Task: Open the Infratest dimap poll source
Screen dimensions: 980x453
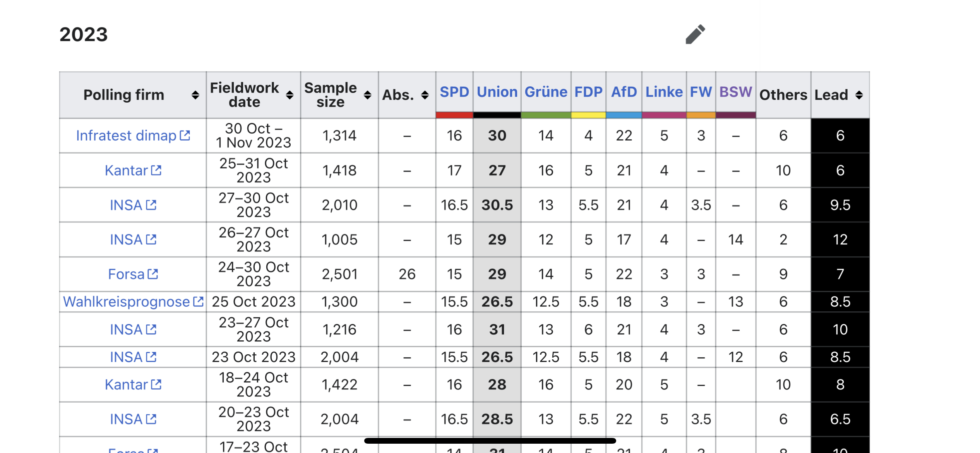Action: (x=126, y=136)
